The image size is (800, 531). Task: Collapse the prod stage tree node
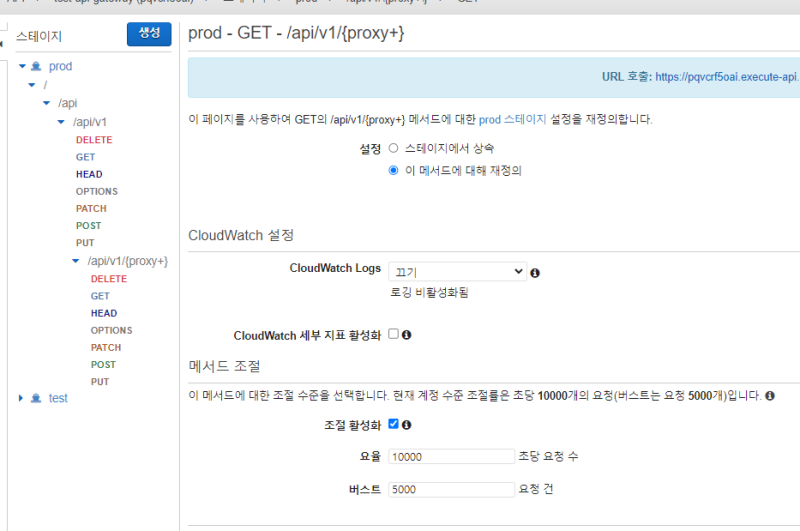(x=22, y=66)
